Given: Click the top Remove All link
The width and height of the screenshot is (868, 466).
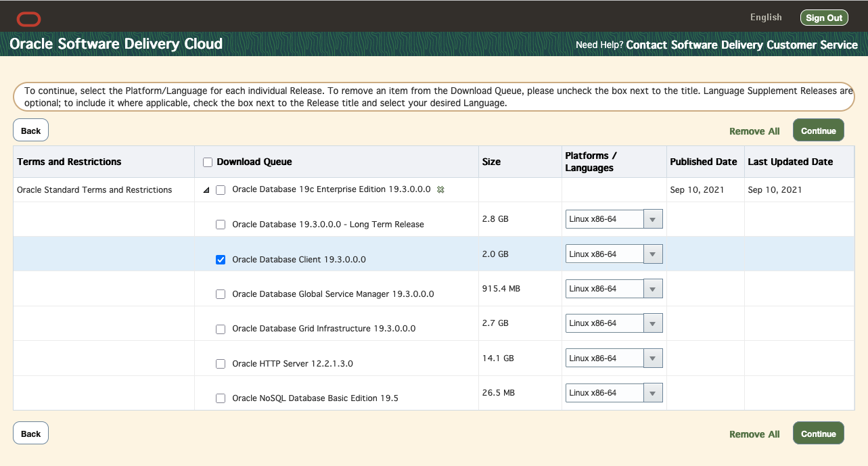Looking at the screenshot, I should pyautogui.click(x=754, y=131).
